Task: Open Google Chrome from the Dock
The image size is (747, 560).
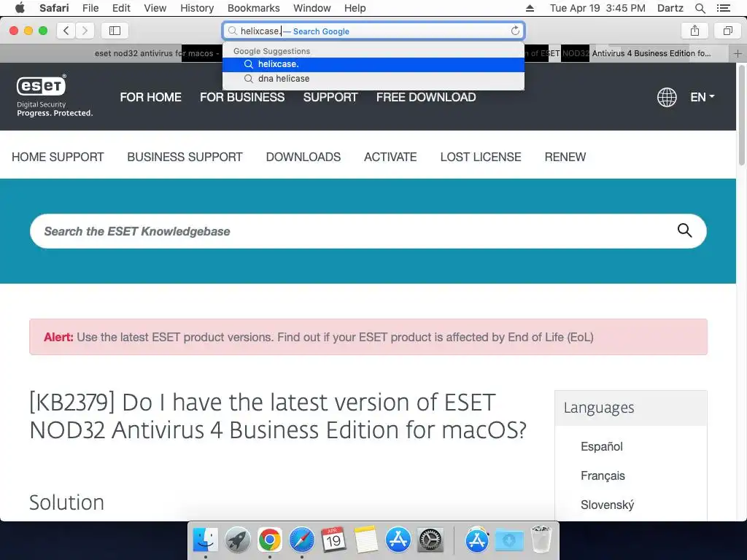Action: [270, 540]
